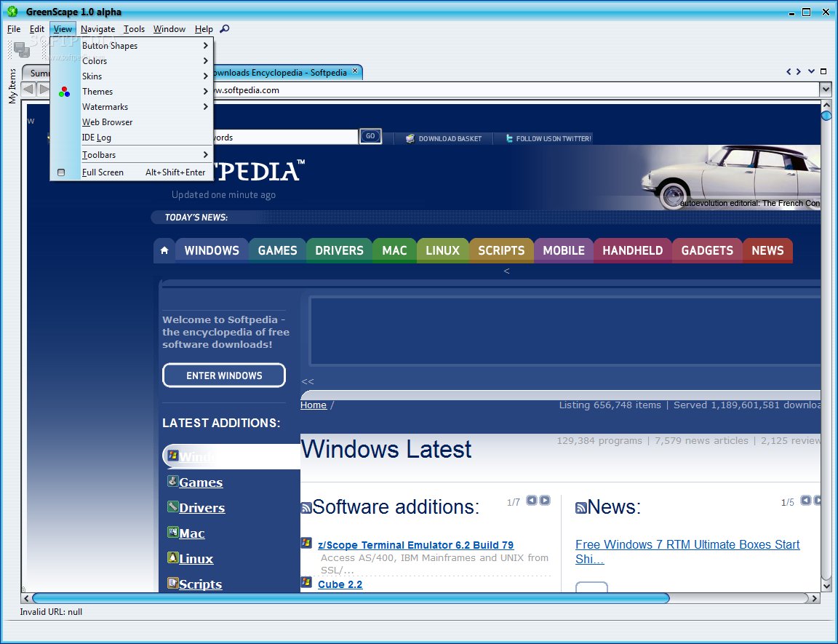Click the Softpedia home icon tab
This screenshot has height=644, width=838.
164,250
